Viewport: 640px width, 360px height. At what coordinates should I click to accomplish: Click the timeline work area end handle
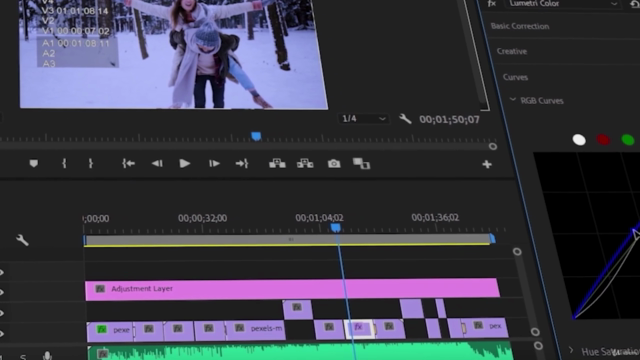click(492, 239)
